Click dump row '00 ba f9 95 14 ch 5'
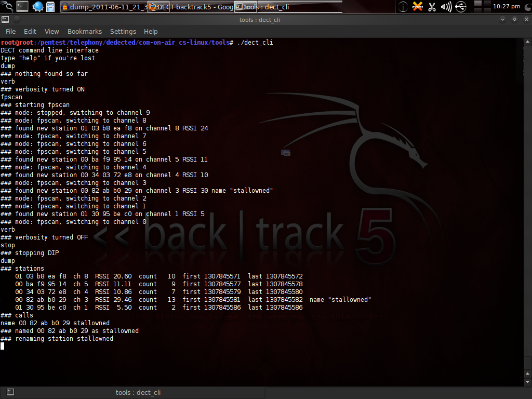Viewport: 532px width, 399px height. [159, 284]
